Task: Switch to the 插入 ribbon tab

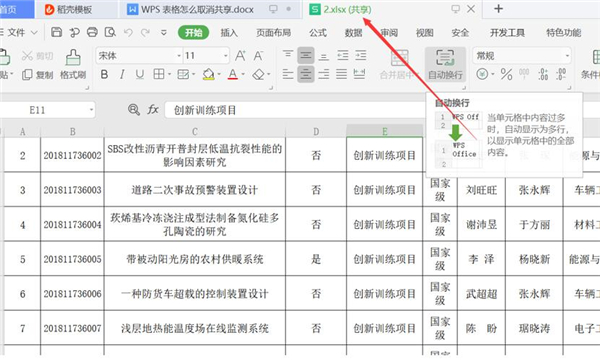Action: 229,33
